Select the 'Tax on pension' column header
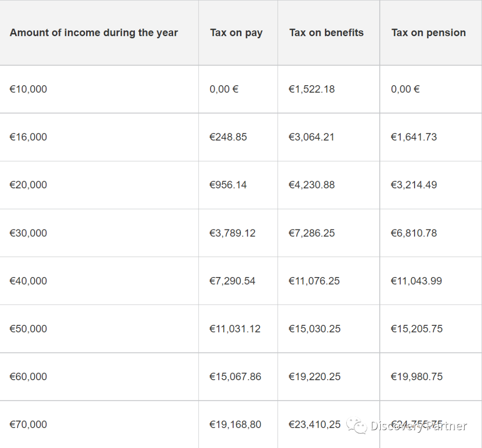 [428, 33]
